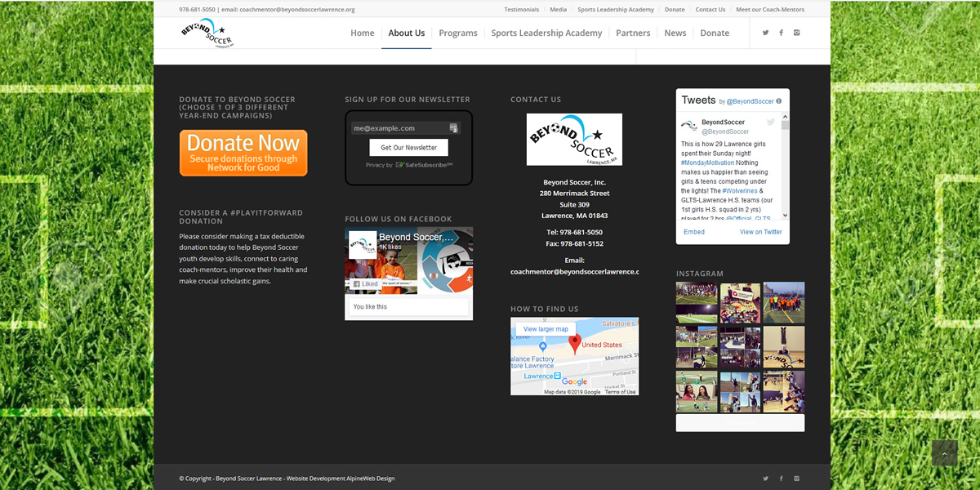Click the Media top link
This screenshot has width=980, height=490.
559,10
